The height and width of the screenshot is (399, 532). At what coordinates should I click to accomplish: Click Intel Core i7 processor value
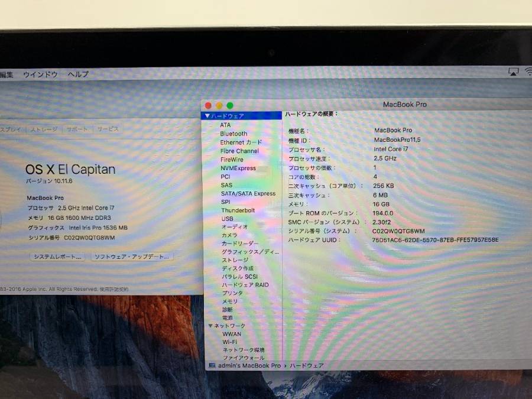(x=391, y=149)
